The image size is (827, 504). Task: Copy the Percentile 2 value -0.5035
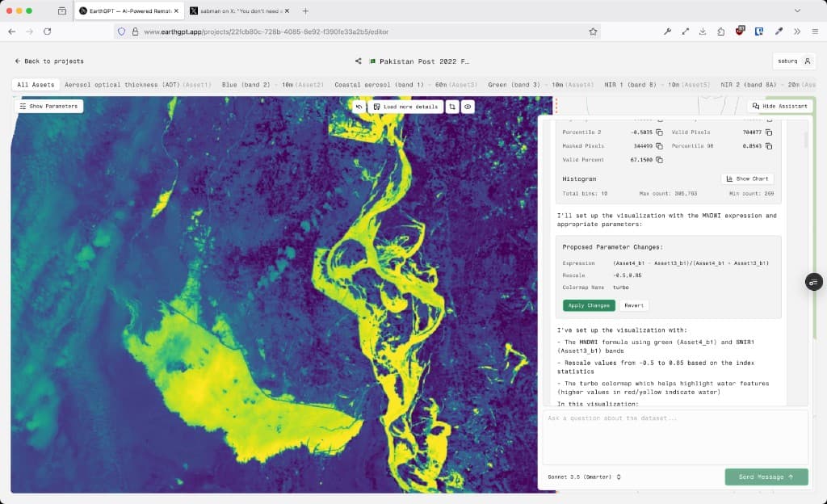pos(659,132)
